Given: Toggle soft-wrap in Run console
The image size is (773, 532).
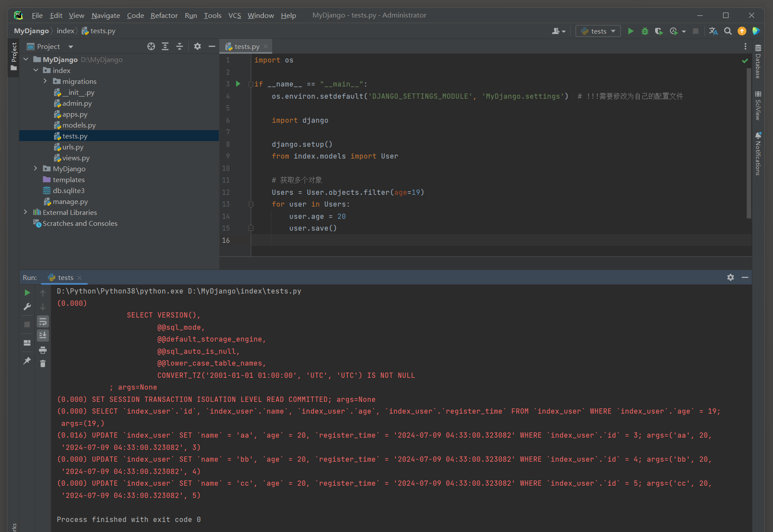Looking at the screenshot, I should point(43,322).
